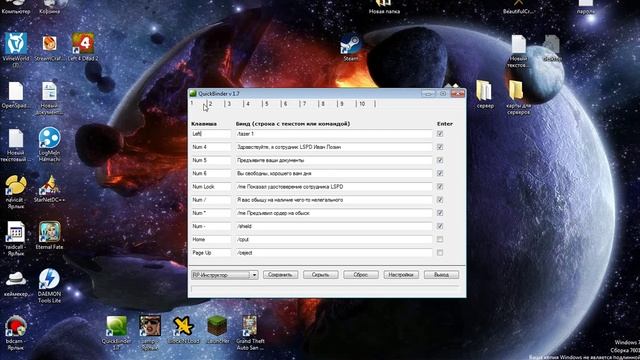Uncheck Enter for the '/shield' bind
Screen dimensions: 640x360
point(440,226)
